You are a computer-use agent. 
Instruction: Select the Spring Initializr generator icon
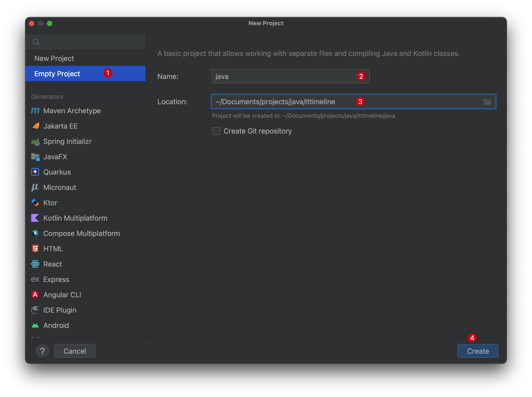point(35,141)
